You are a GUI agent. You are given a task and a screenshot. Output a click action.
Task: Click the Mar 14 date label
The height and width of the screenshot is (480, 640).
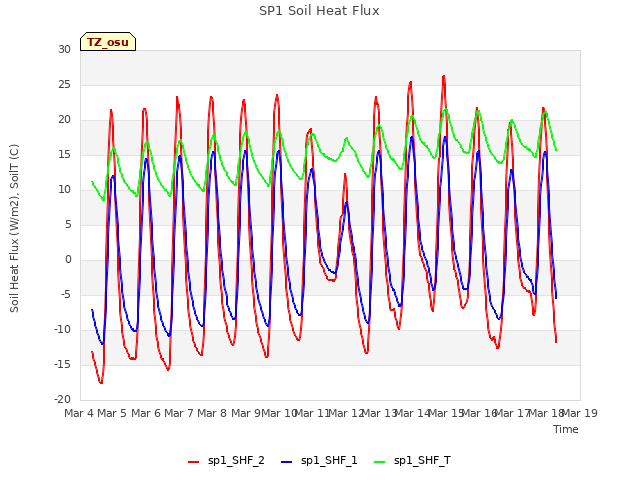tap(413, 413)
